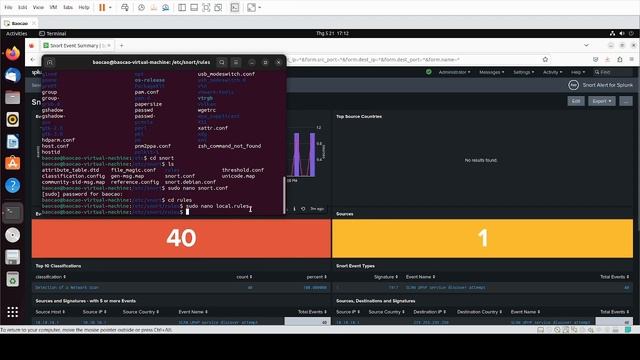Toggle the thumbnail bar view icon

coord(194,7)
